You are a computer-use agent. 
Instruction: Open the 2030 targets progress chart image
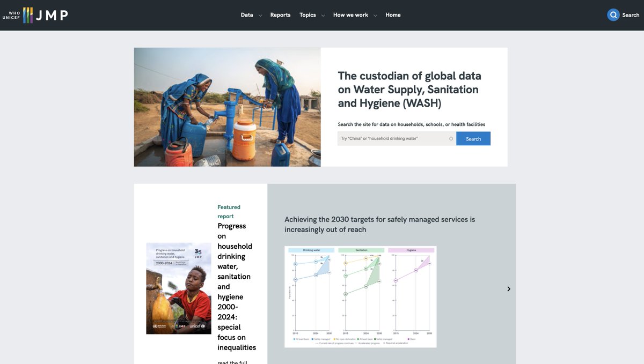pos(360,296)
